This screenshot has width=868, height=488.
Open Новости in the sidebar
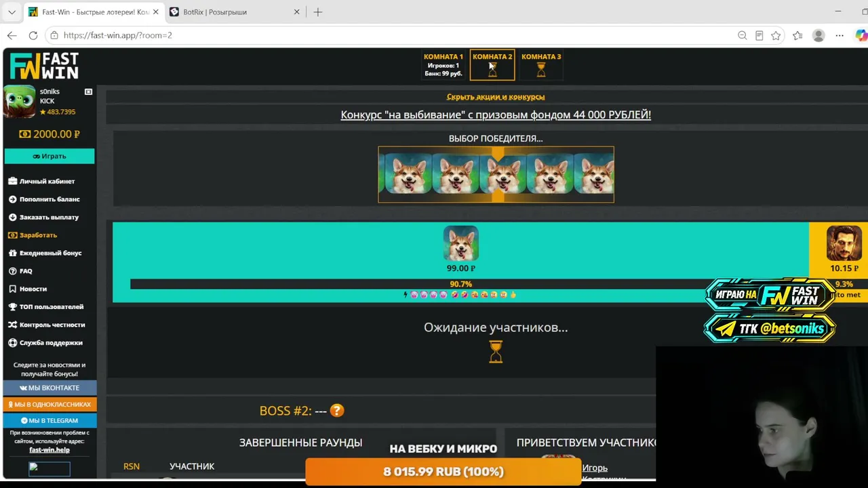tap(28, 289)
